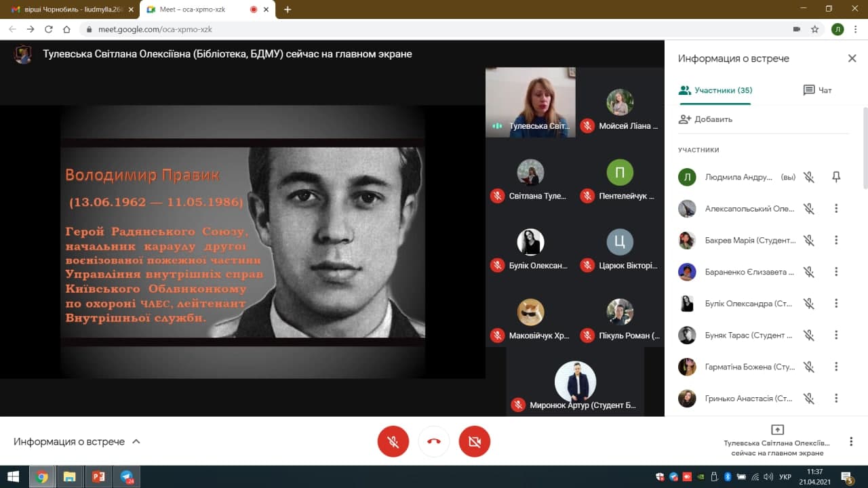Reload the Meet page

[x=48, y=29]
